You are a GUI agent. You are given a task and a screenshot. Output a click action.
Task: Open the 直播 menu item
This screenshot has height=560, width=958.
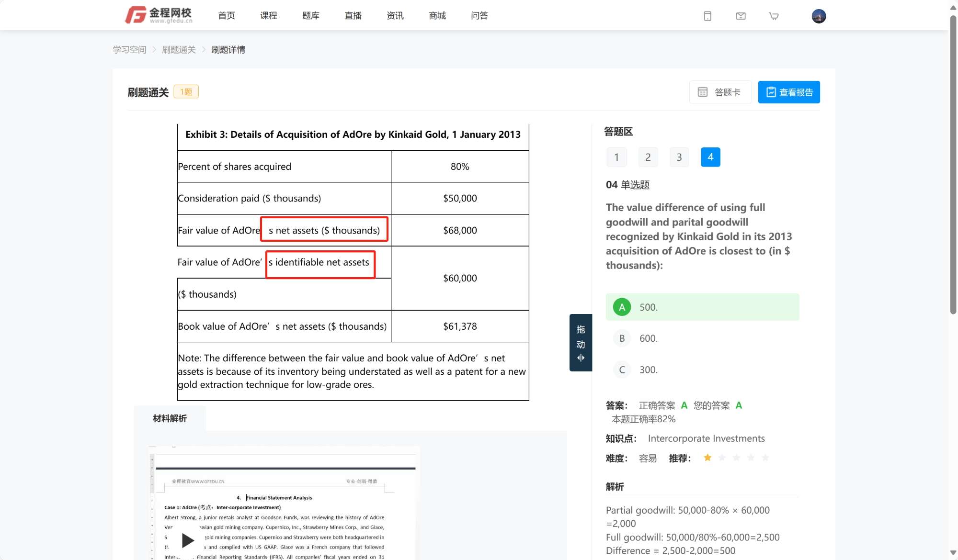(x=353, y=16)
